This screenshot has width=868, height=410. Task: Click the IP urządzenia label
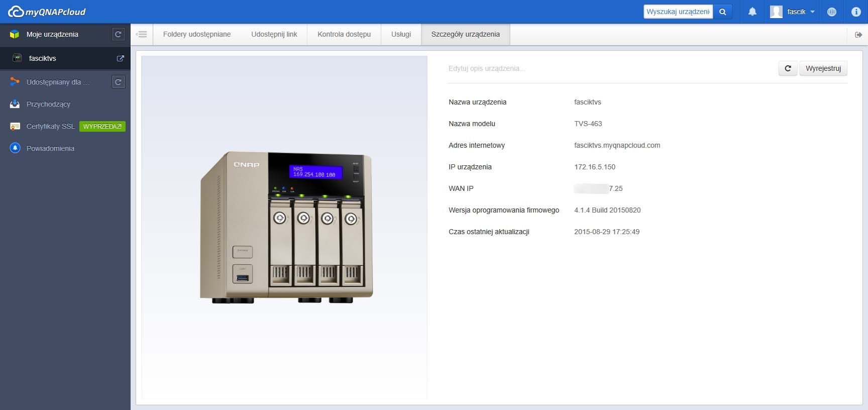pos(470,167)
